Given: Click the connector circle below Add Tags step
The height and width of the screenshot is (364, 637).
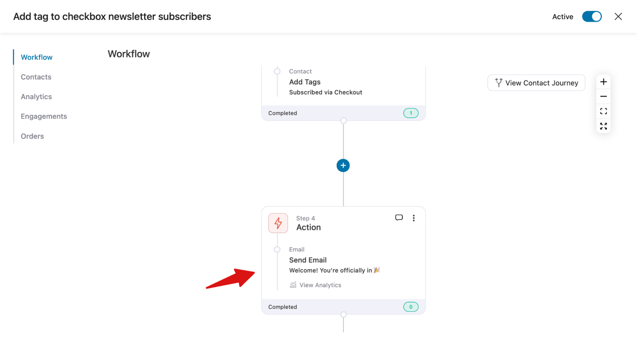Looking at the screenshot, I should coord(343,120).
